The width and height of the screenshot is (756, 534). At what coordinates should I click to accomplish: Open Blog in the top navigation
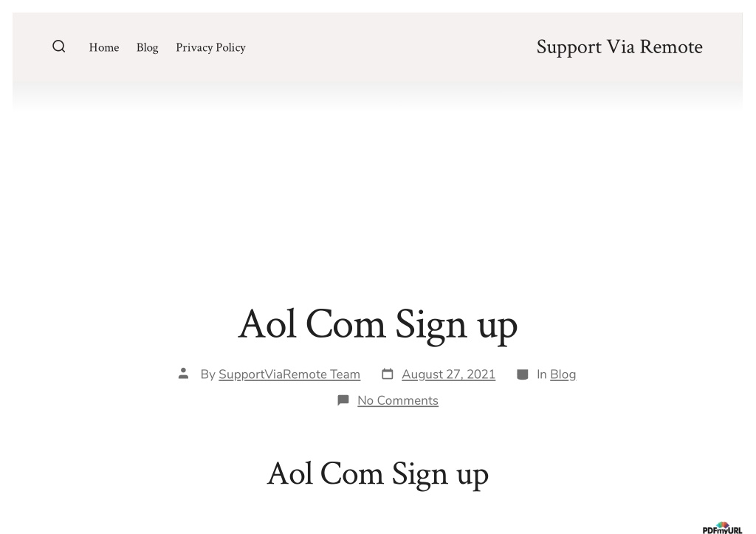[x=148, y=48]
